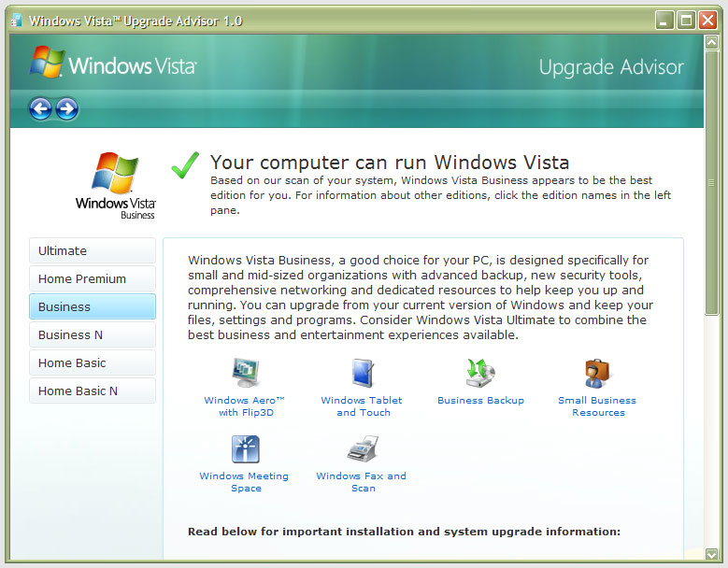Click the scrollbar down arrow

pos(711,553)
